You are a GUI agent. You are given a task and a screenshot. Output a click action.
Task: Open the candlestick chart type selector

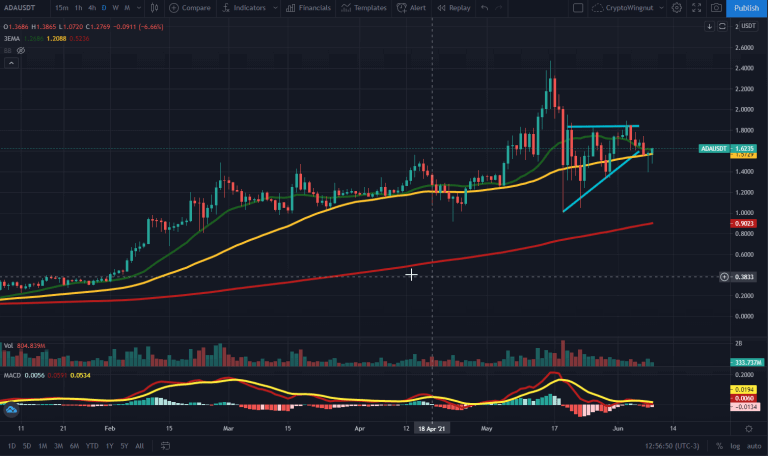tap(154, 8)
